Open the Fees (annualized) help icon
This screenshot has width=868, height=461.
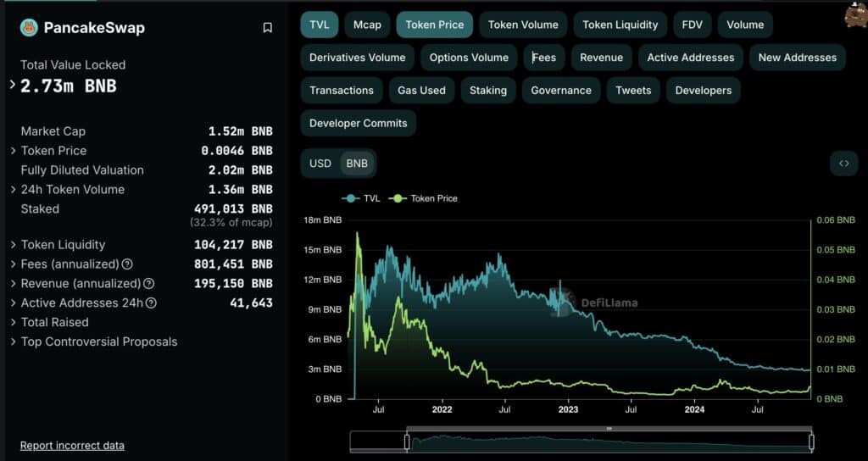[x=127, y=264]
